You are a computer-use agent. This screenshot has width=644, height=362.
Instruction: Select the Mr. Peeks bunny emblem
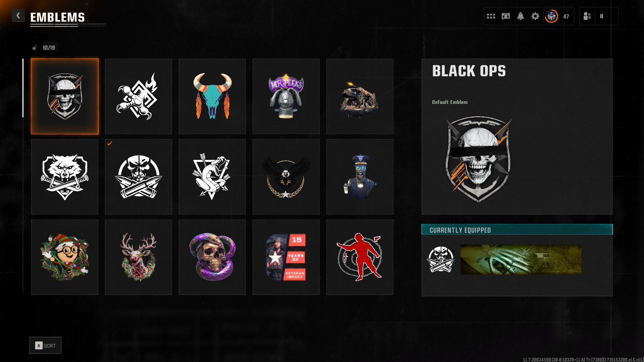pyautogui.click(x=286, y=97)
